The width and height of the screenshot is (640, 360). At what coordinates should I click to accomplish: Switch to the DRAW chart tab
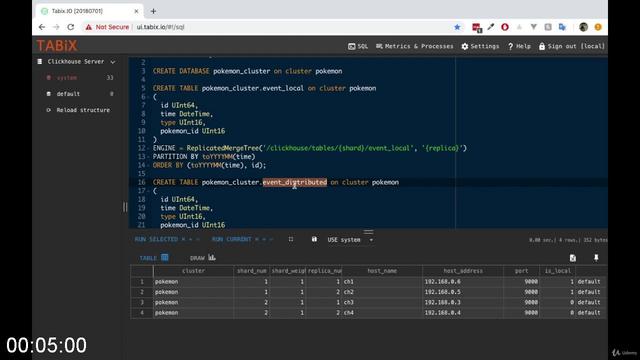pyautogui.click(x=202, y=258)
